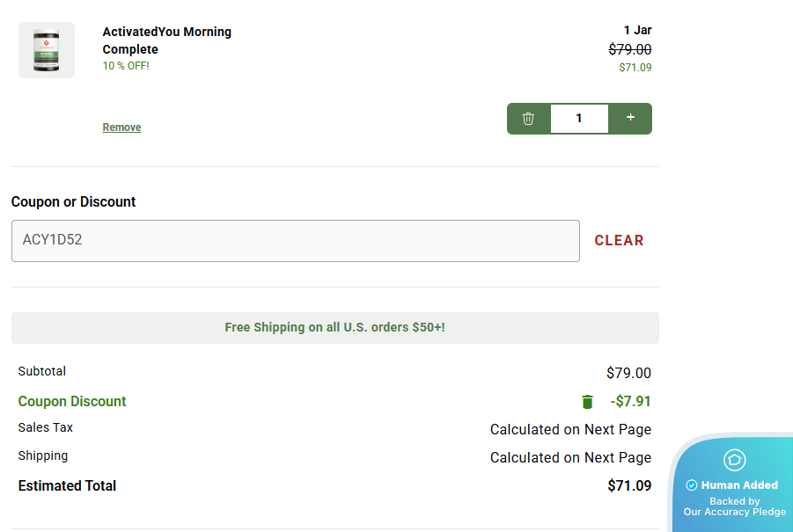Click the Free Shipping on U.S. orders banner
Screen dimensions: 793x532
(x=334, y=327)
